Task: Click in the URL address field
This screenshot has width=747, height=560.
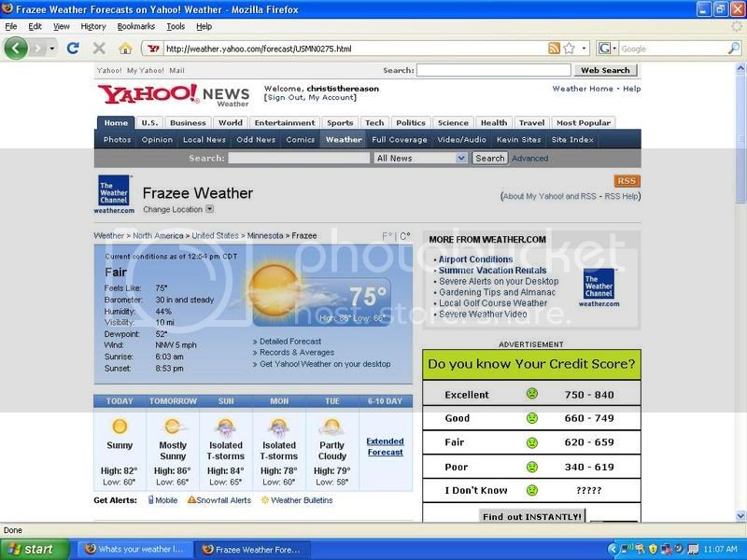Action: pos(353,49)
